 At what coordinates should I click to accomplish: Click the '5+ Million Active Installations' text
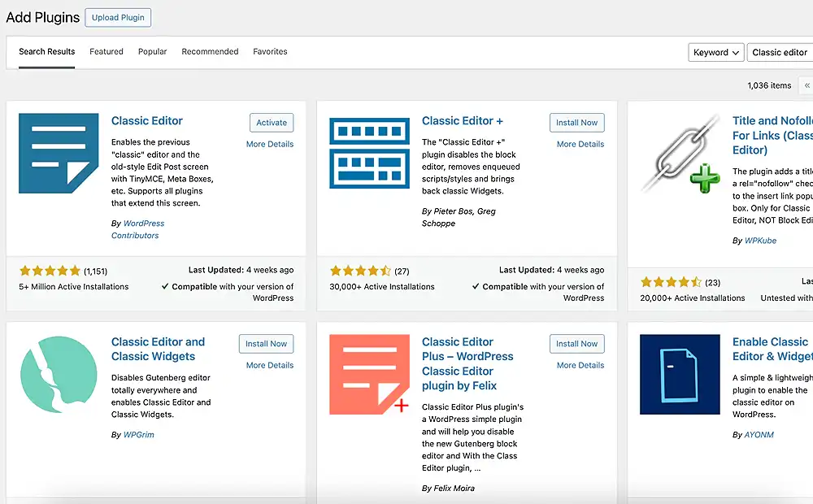(x=74, y=287)
